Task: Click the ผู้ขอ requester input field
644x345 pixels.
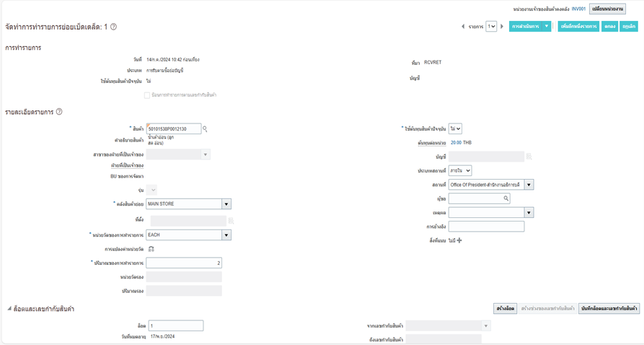Action: click(x=479, y=198)
